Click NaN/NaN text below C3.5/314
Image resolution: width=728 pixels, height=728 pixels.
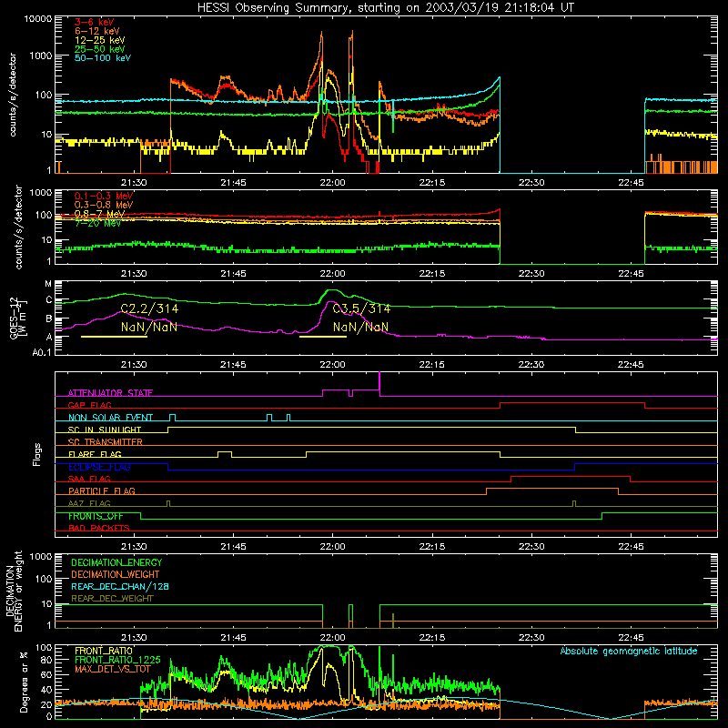pyautogui.click(x=360, y=328)
